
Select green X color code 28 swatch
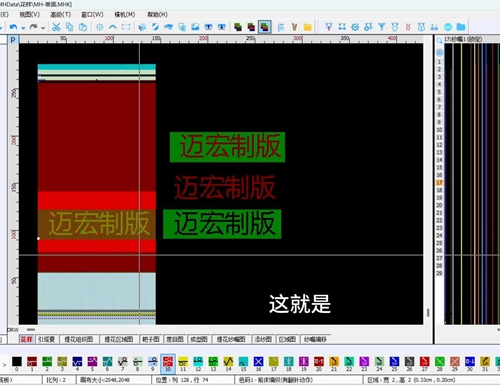440,362
